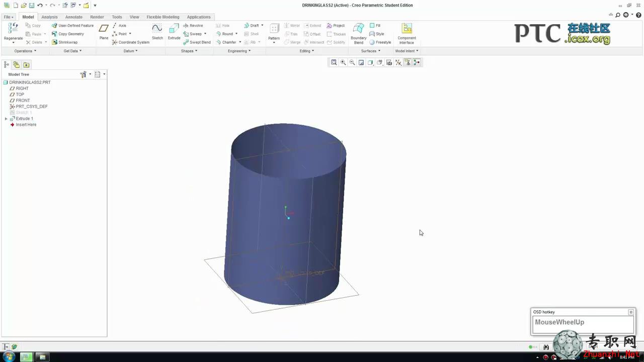Expand the Datum group dropdown
Screen dimensions: 644x362
point(130,51)
